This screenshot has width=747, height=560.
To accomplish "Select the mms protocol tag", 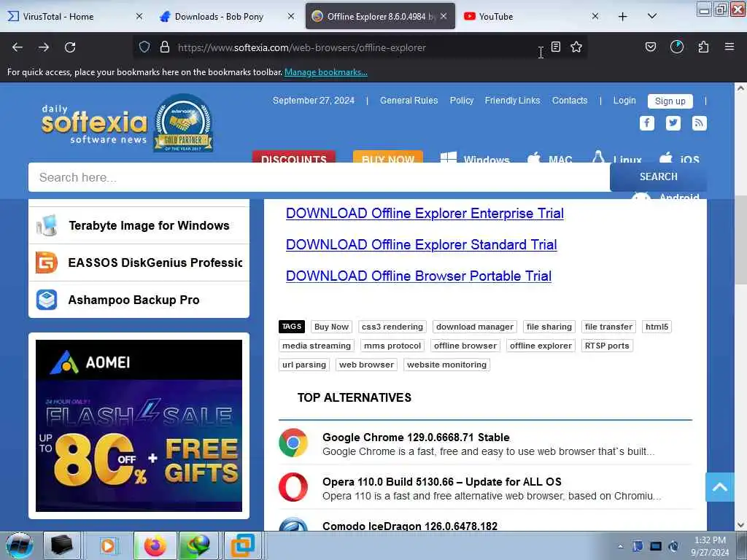I will [392, 346].
